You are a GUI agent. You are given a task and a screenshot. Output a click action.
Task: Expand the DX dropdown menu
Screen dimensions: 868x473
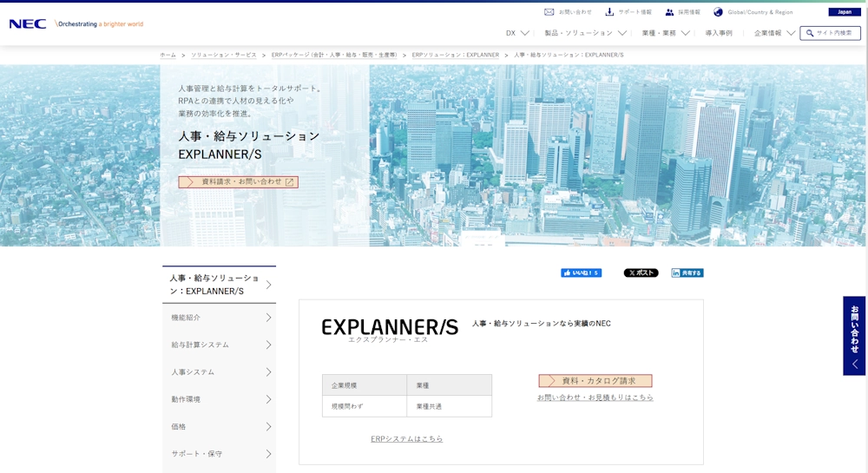point(517,33)
